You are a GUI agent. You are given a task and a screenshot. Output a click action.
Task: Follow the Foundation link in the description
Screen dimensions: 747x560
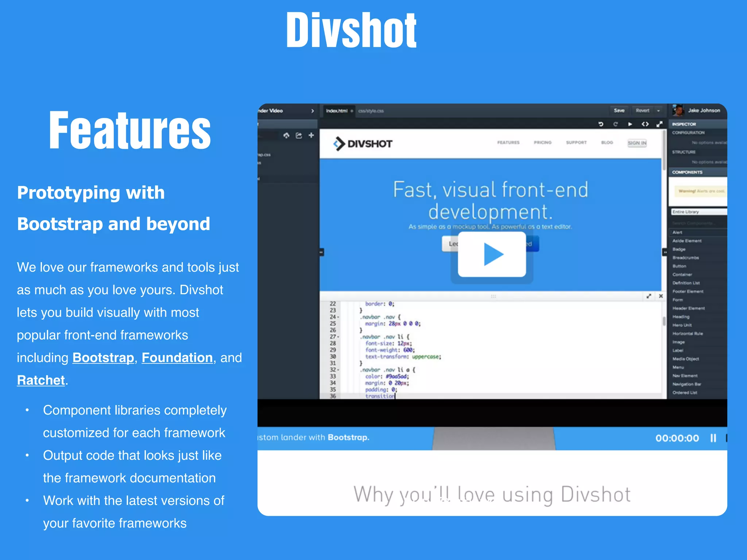(177, 358)
